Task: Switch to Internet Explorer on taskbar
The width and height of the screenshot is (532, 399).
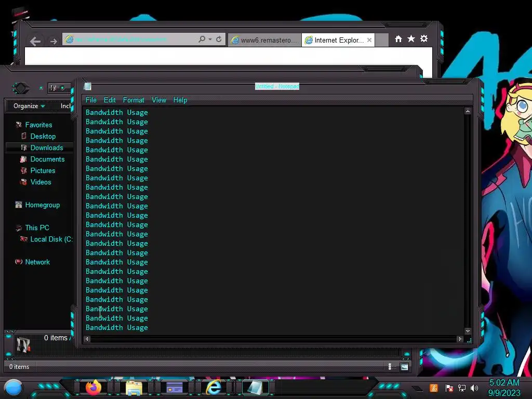Action: point(214,388)
